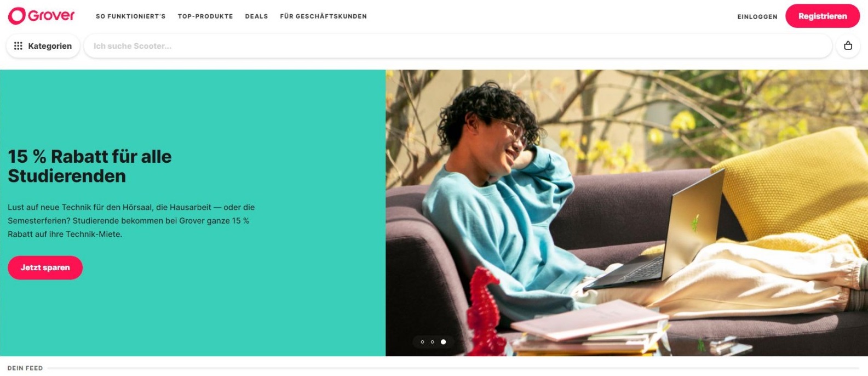Click the Registrieren button

click(823, 16)
